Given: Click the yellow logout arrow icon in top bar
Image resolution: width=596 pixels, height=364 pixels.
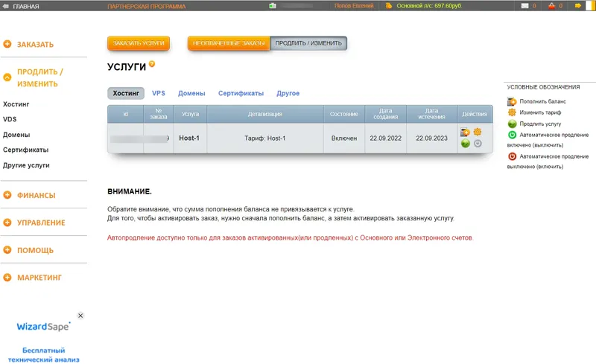Looking at the screenshot, I should click(578, 6).
